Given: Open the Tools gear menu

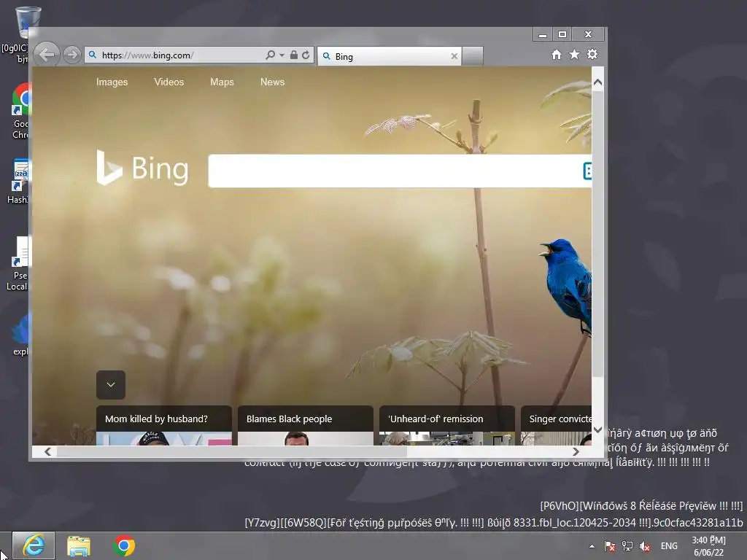Looking at the screenshot, I should [592, 54].
